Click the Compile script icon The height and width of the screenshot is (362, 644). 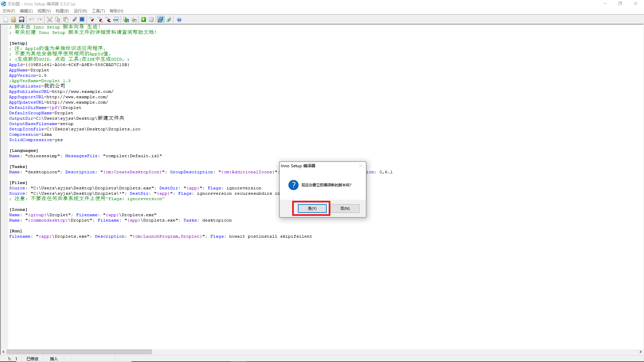(x=126, y=19)
